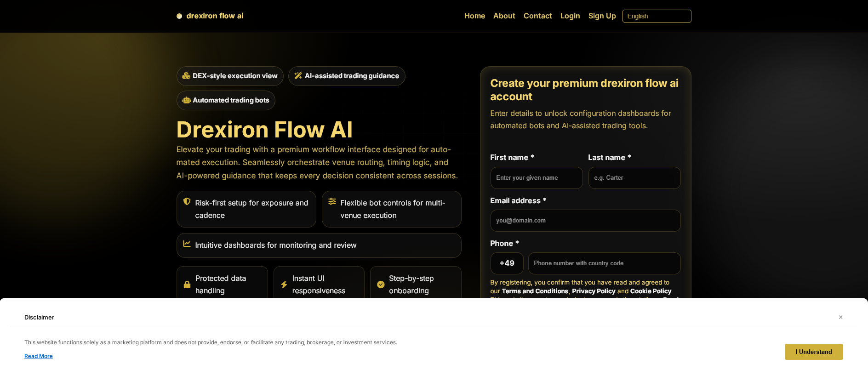Viewport: 868px width, 376px height.
Task: Click the Automated trading bots robot icon
Action: (x=187, y=100)
